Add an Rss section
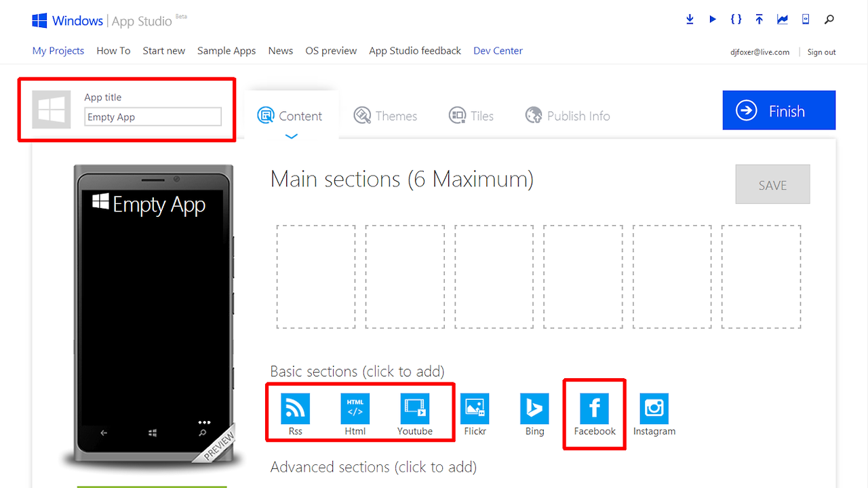The image size is (868, 488). point(295,415)
